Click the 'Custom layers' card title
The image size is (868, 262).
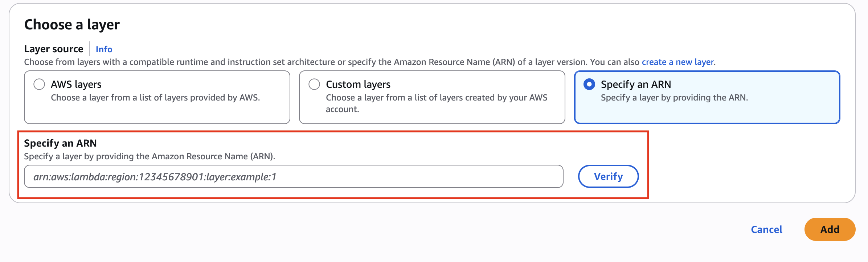[358, 84]
